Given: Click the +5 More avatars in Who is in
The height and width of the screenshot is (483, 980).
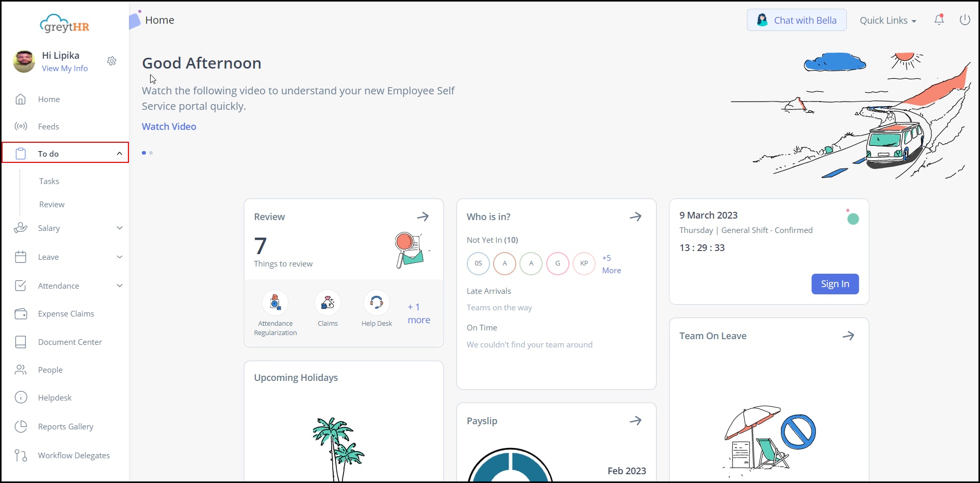Looking at the screenshot, I should pos(611,263).
